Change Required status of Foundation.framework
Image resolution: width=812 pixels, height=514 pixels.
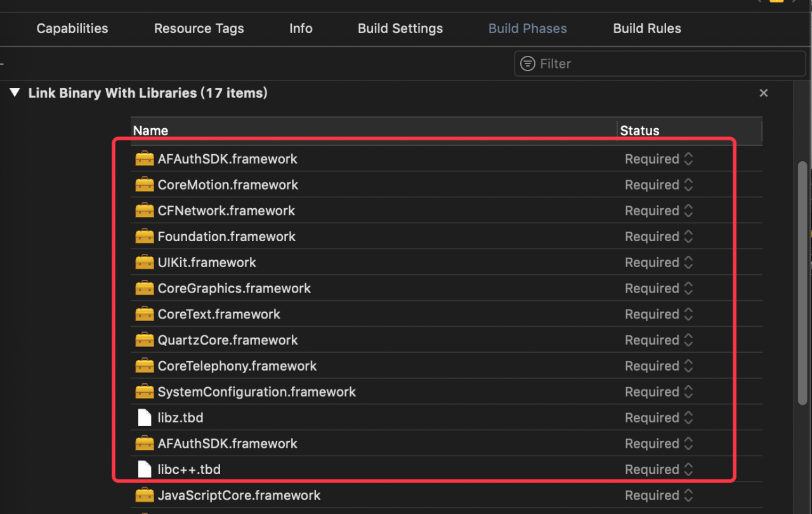click(x=659, y=237)
